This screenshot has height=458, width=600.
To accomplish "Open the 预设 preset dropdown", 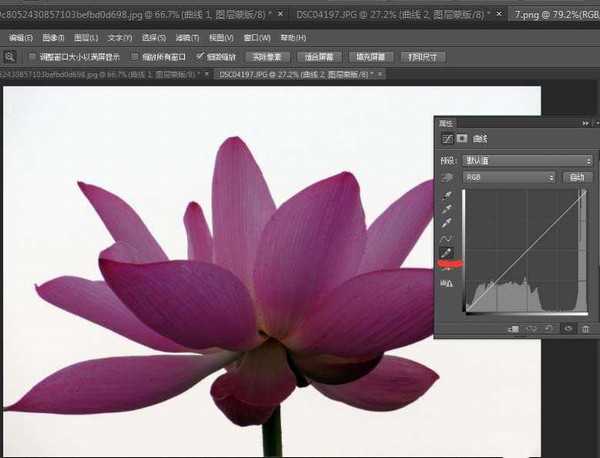I will point(527,160).
